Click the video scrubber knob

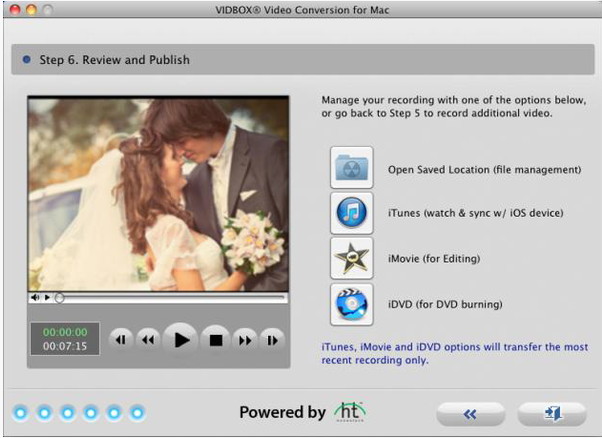point(59,298)
